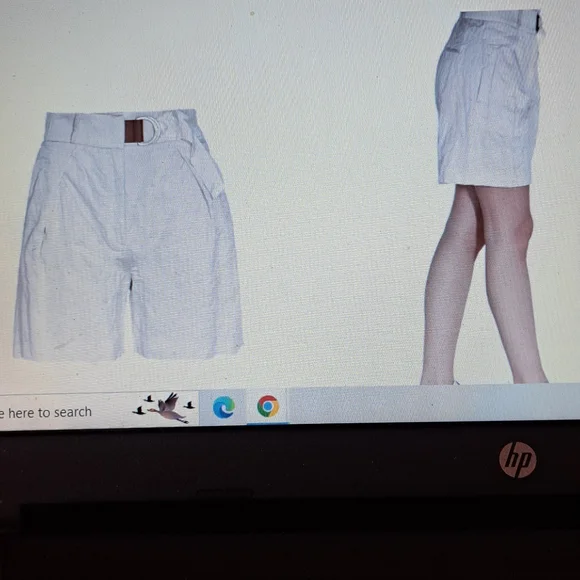Click empty taskbar area beside Chrome
Image resolution: width=580 pixels, height=580 pixels.
[433, 403]
